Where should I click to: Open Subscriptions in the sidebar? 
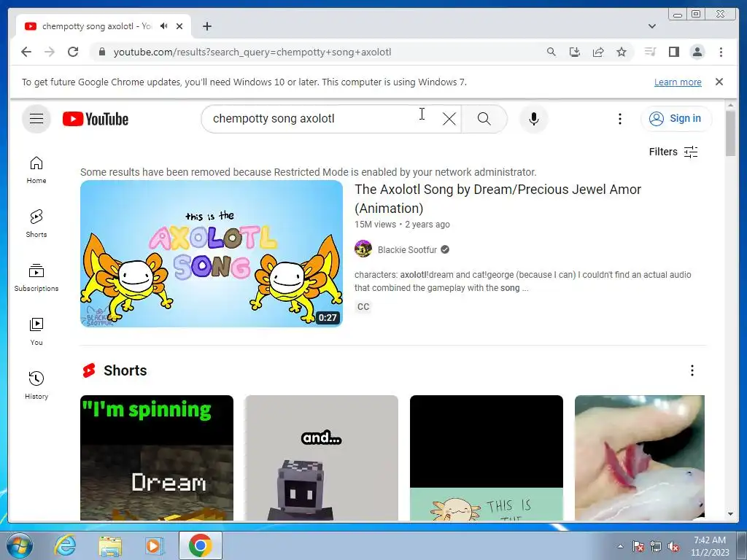click(x=36, y=278)
